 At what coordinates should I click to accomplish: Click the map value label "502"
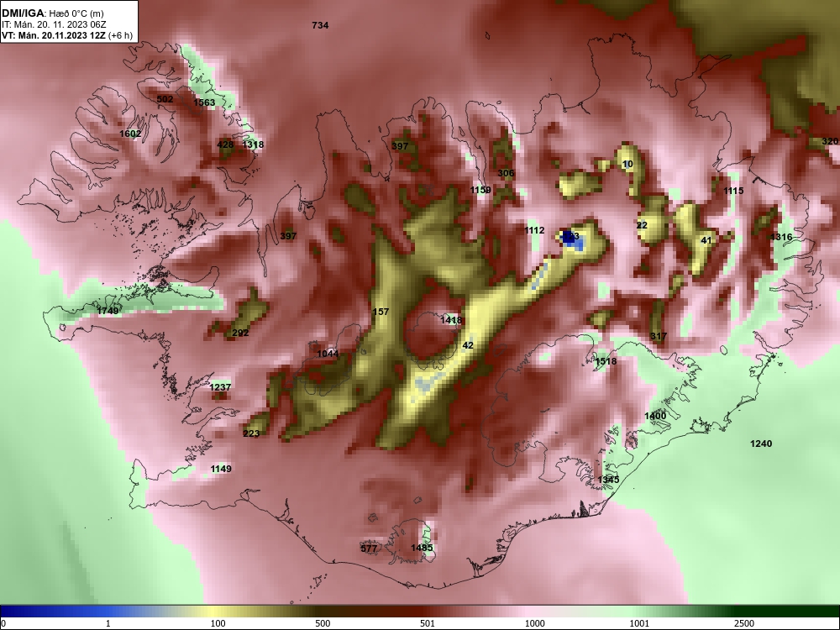click(x=165, y=99)
